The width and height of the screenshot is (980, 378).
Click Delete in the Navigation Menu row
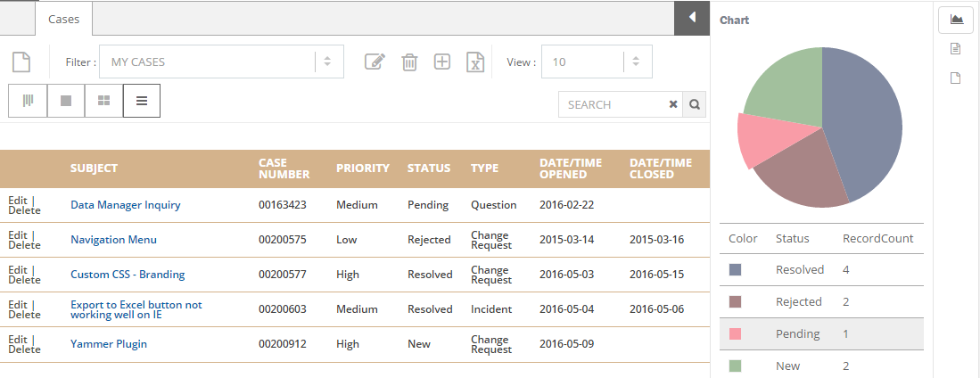coord(24,245)
